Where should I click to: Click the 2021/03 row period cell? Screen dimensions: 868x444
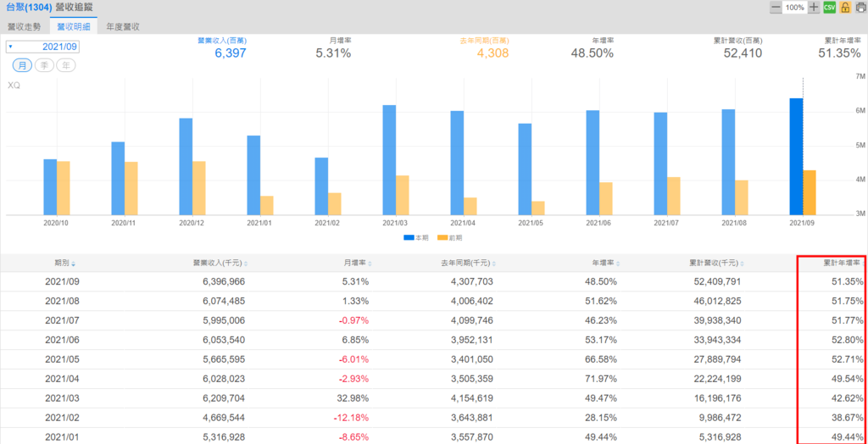coord(63,398)
